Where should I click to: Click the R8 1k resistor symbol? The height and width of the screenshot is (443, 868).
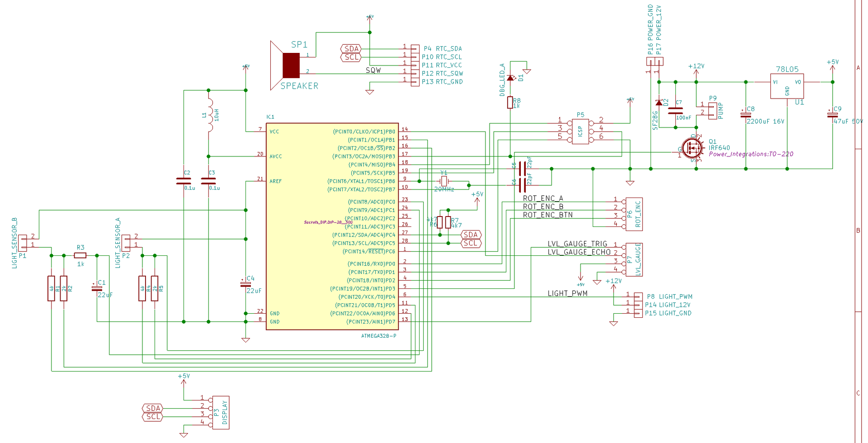click(510, 103)
